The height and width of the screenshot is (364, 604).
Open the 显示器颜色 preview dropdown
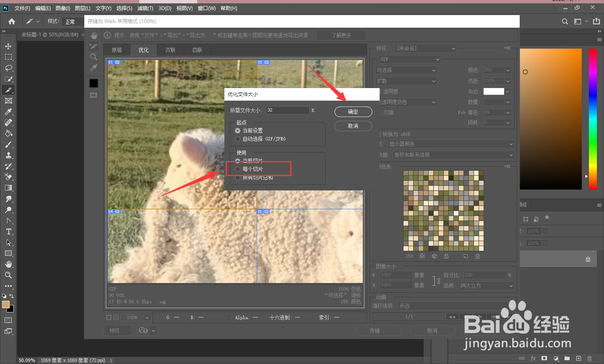451,144
